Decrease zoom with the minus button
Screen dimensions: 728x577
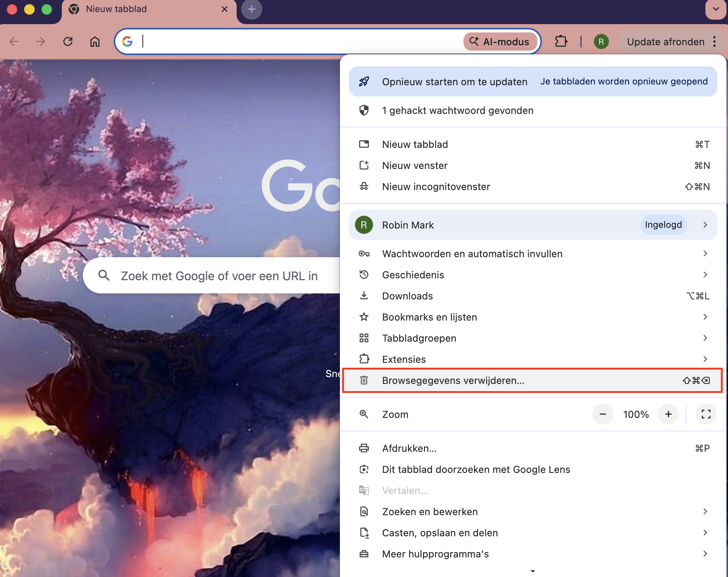[x=603, y=414]
